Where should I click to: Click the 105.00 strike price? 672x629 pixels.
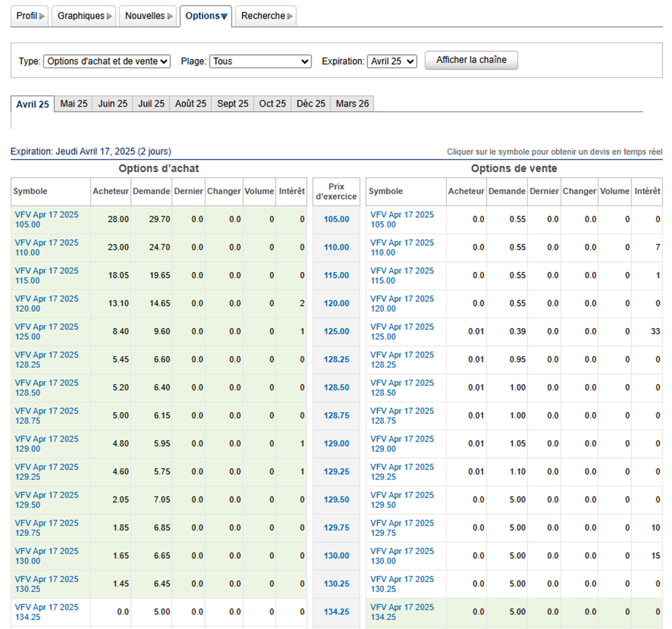(x=336, y=219)
